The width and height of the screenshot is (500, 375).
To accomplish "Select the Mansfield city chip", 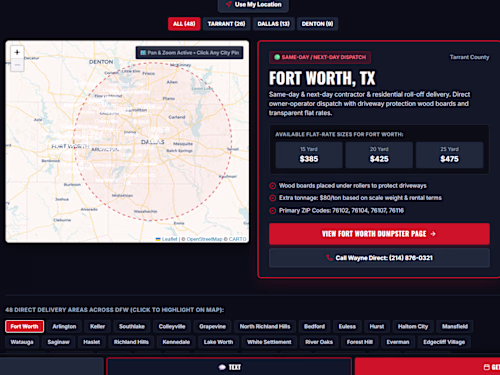I will point(455,327).
